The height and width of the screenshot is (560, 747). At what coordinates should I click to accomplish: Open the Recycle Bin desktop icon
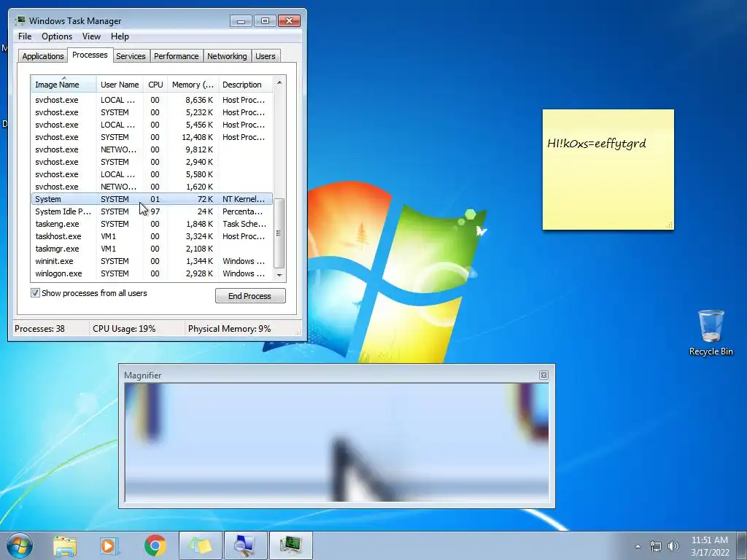pos(711,332)
